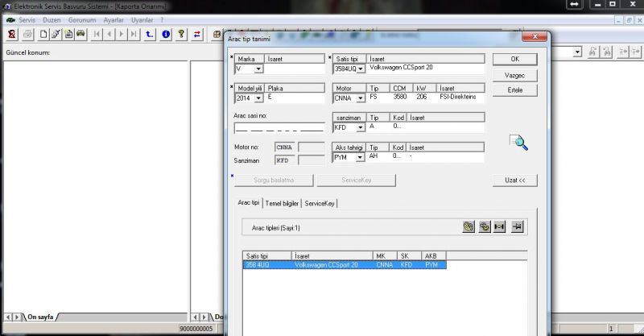
Task: Open the dropdown arrow in main window toolbar right
Action: pyautogui.click(x=578, y=52)
